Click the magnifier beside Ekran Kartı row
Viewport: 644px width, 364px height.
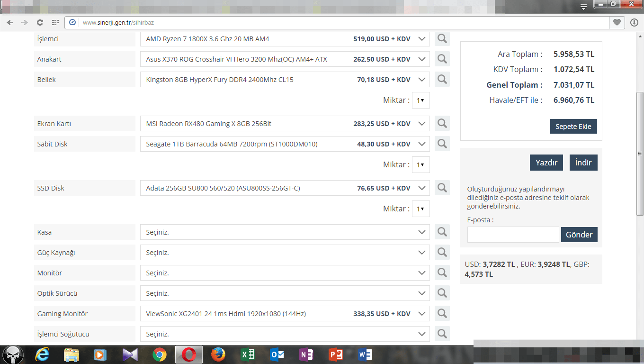click(x=442, y=124)
